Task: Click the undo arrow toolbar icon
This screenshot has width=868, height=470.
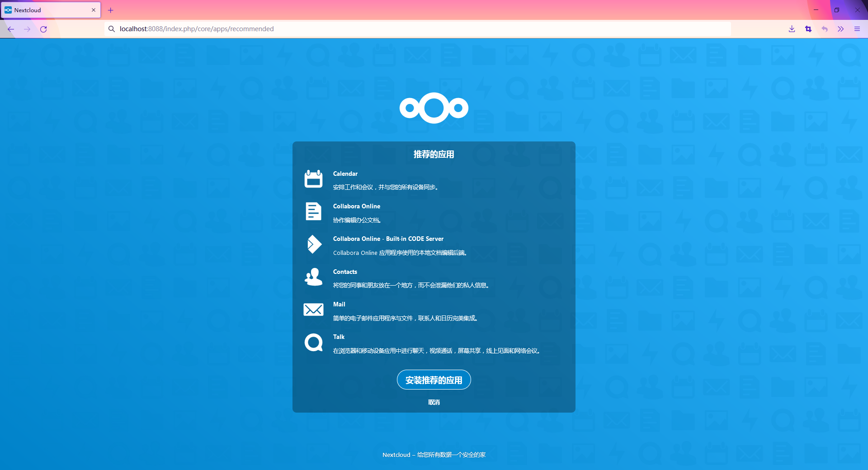Action: tap(825, 29)
